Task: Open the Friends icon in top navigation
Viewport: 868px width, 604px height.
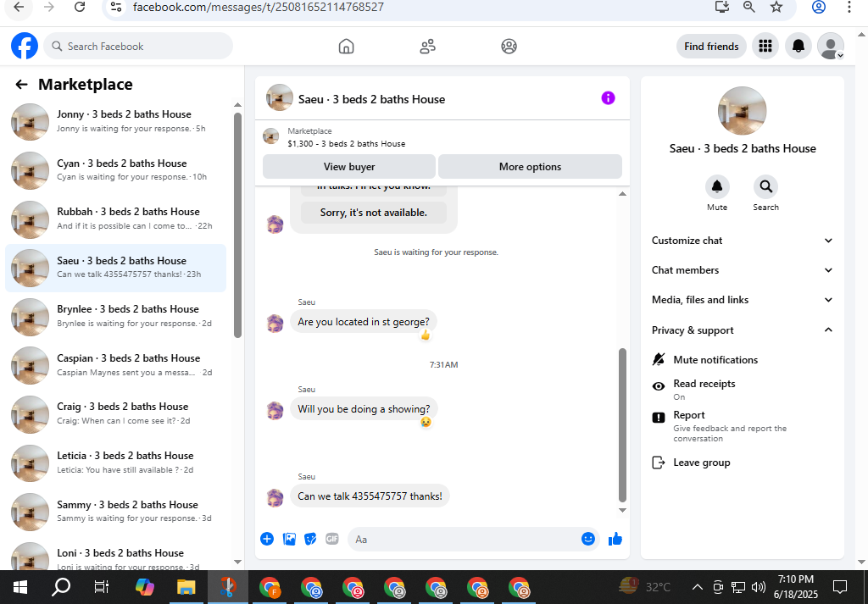Action: (x=427, y=47)
